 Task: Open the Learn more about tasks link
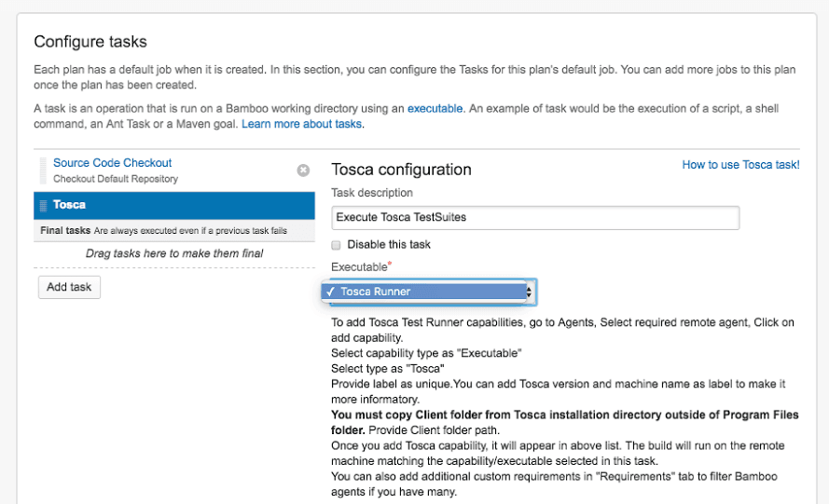[x=302, y=124]
